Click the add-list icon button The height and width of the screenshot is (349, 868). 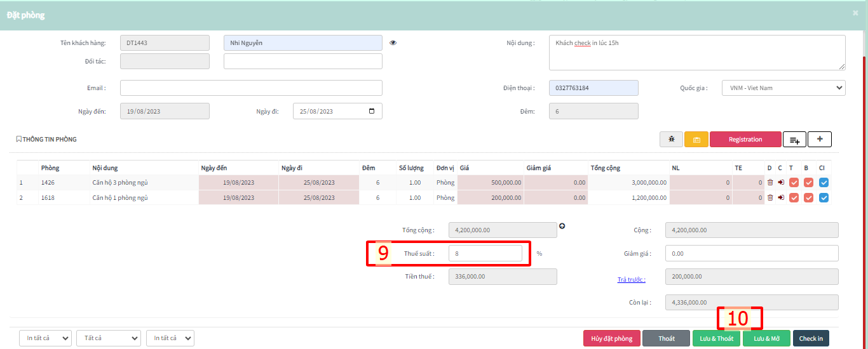(794, 140)
